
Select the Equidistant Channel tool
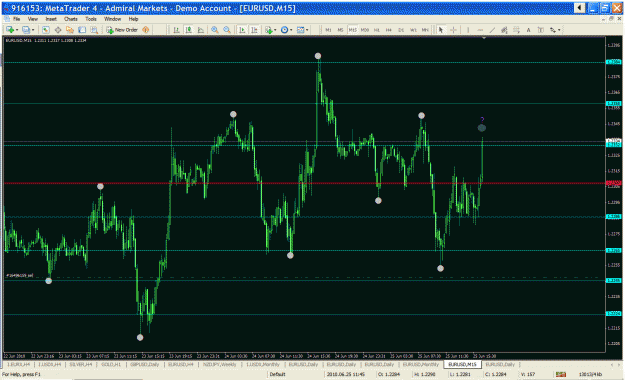click(504, 30)
